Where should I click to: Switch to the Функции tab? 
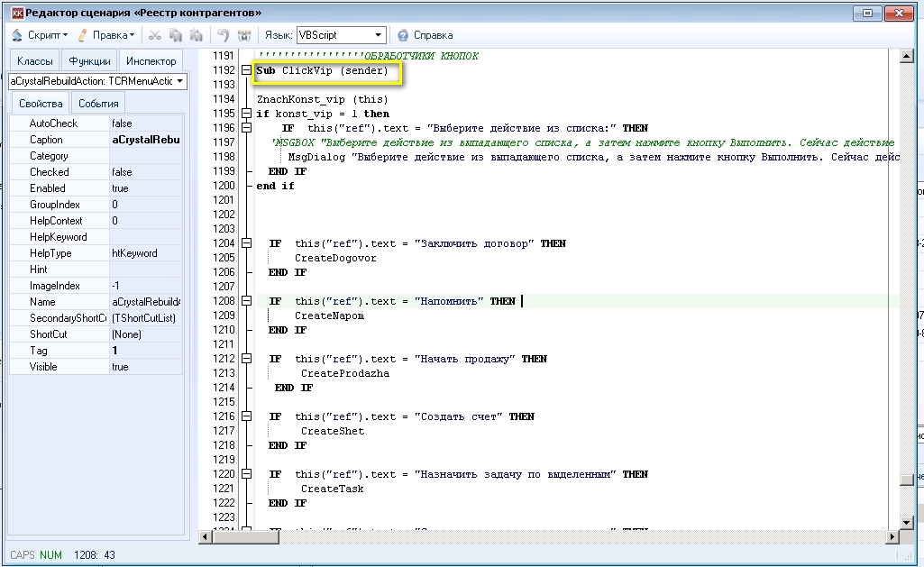pyautogui.click(x=89, y=61)
